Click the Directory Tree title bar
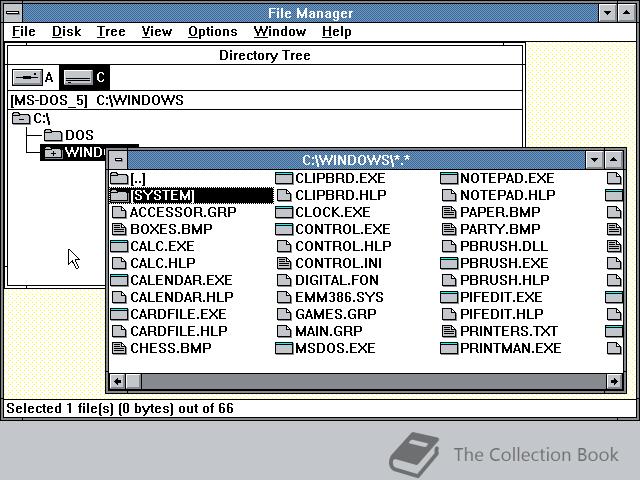 (265, 55)
